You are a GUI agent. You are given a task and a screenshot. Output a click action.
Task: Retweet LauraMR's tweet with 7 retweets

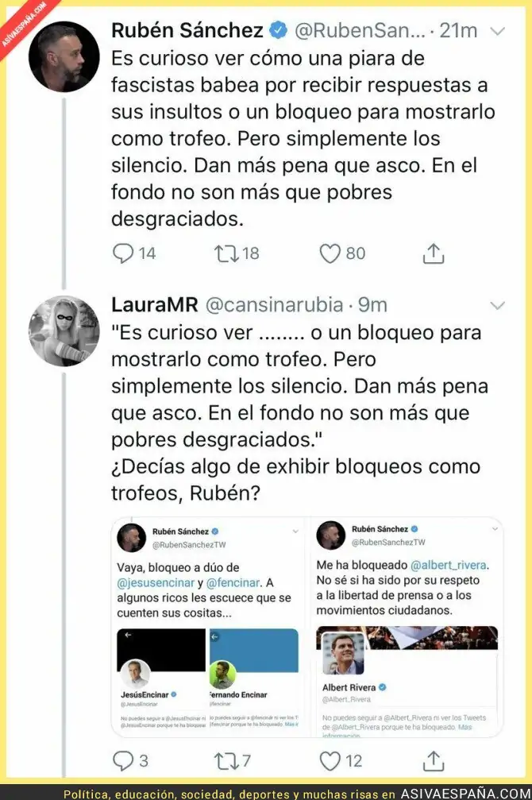tap(227, 761)
